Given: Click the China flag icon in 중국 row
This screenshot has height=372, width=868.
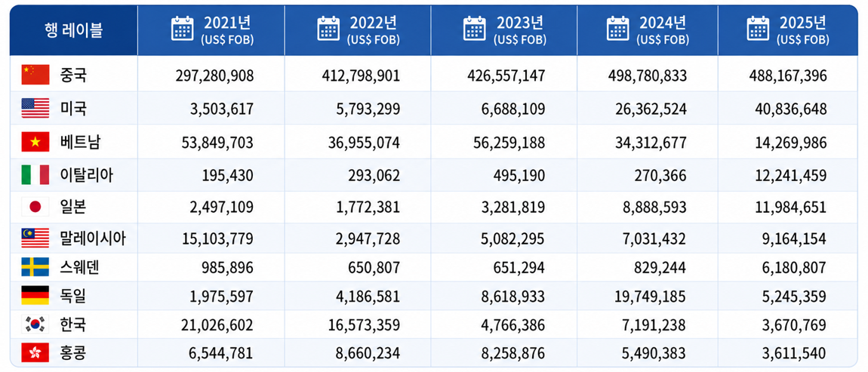Looking at the screenshot, I should (x=35, y=75).
